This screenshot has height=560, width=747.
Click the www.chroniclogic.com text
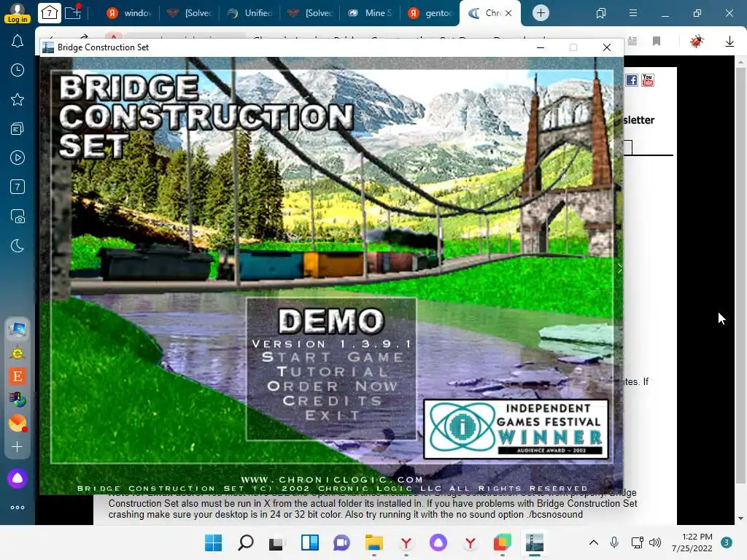[x=332, y=480]
